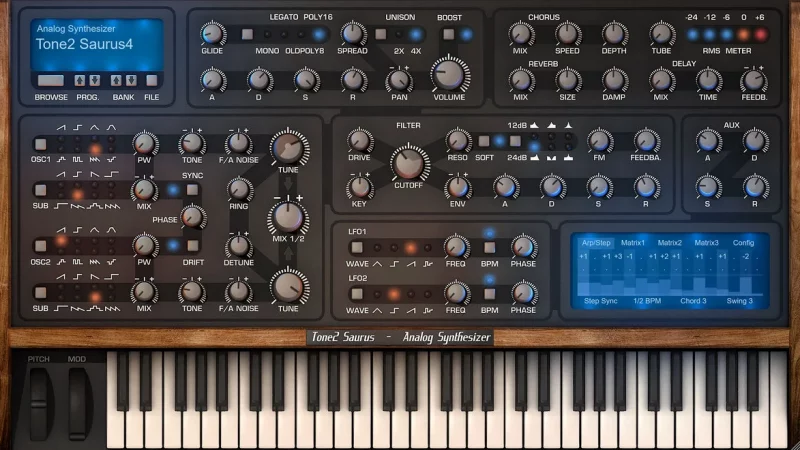The width and height of the screenshot is (800, 450).
Task: Open the FILE menu button
Action: [x=151, y=80]
